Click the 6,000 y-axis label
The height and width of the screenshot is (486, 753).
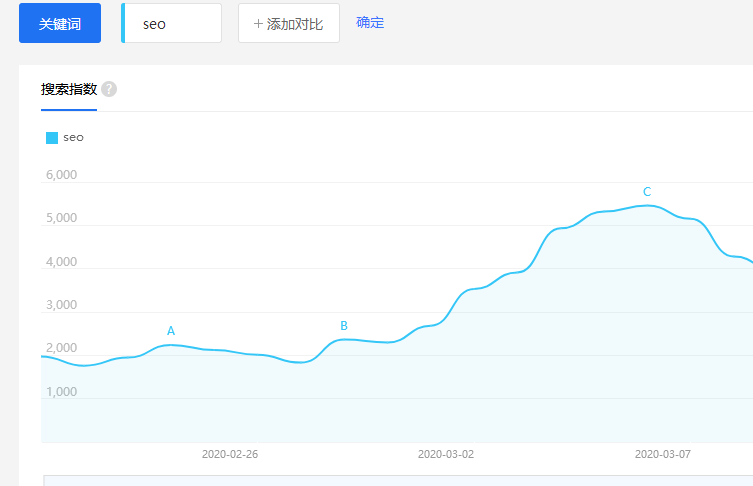(61, 175)
